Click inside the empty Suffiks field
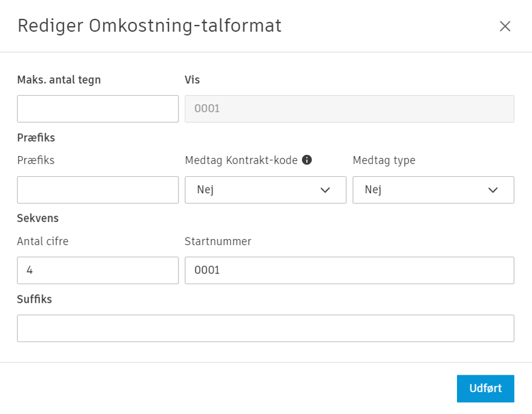532x414 pixels. click(x=265, y=328)
